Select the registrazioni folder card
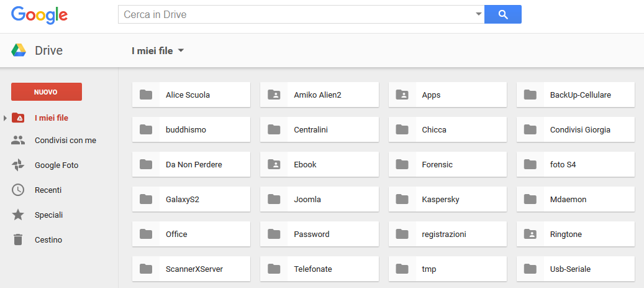Image resolution: width=644 pixels, height=288 pixels. pos(447,234)
